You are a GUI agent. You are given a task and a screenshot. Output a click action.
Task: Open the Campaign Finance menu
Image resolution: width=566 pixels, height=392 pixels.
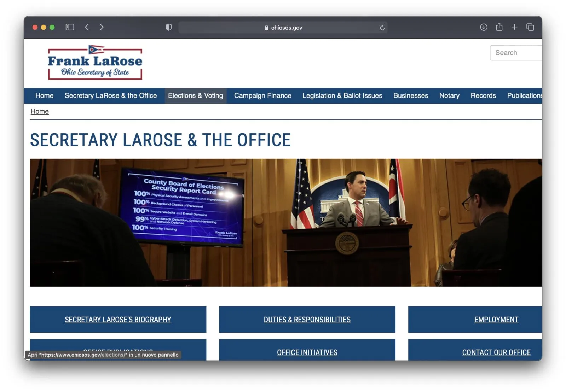pos(263,96)
